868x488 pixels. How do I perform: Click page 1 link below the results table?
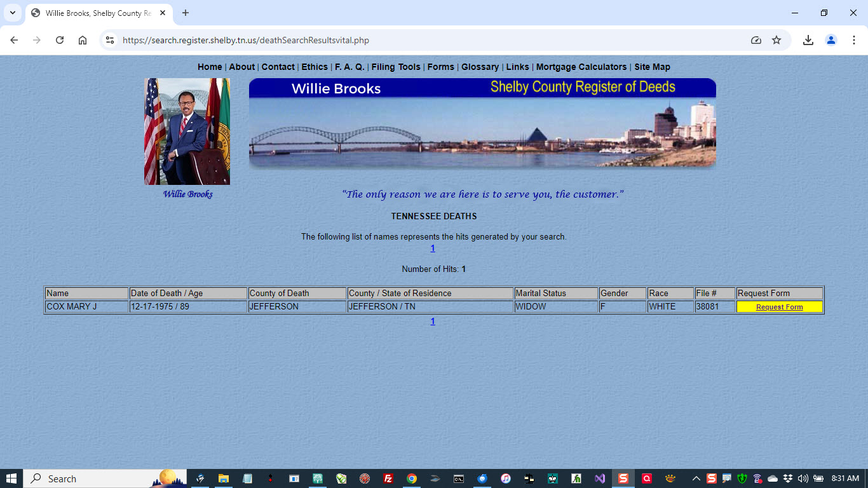click(433, 322)
